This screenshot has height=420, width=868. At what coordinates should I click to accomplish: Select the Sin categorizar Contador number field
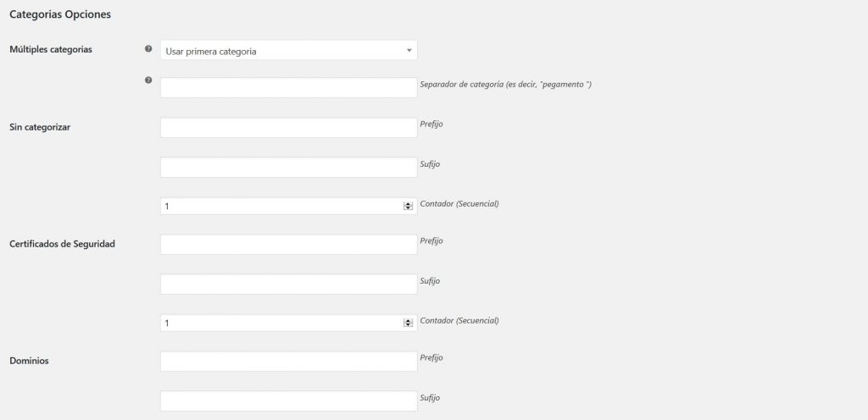coord(280,206)
